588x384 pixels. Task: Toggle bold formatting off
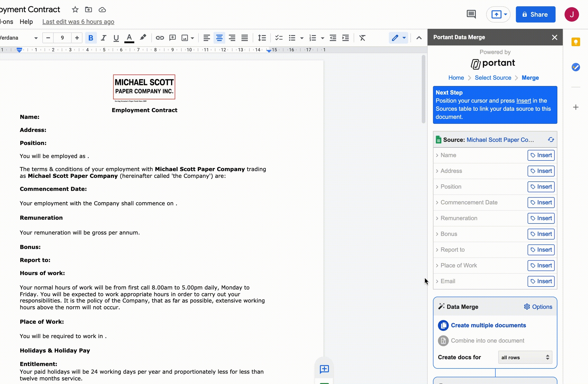(91, 38)
